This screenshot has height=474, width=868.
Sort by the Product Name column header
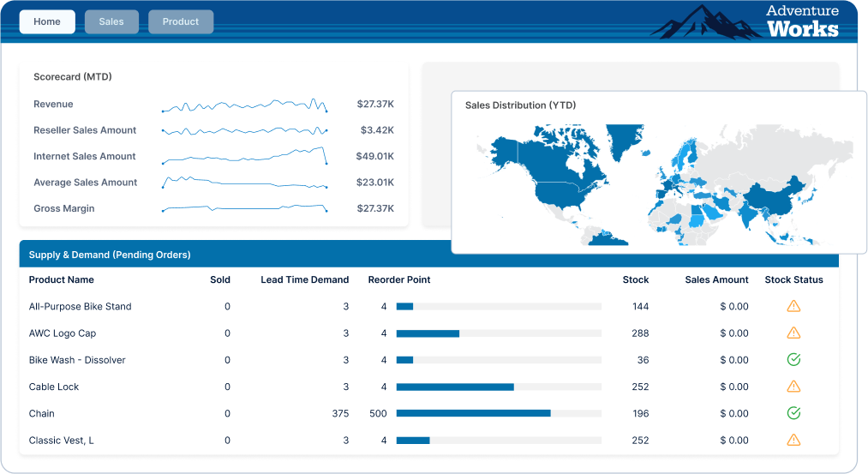62,279
